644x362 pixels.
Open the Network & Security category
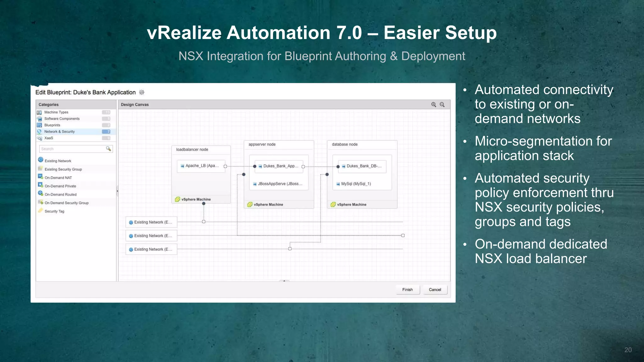coord(59,132)
